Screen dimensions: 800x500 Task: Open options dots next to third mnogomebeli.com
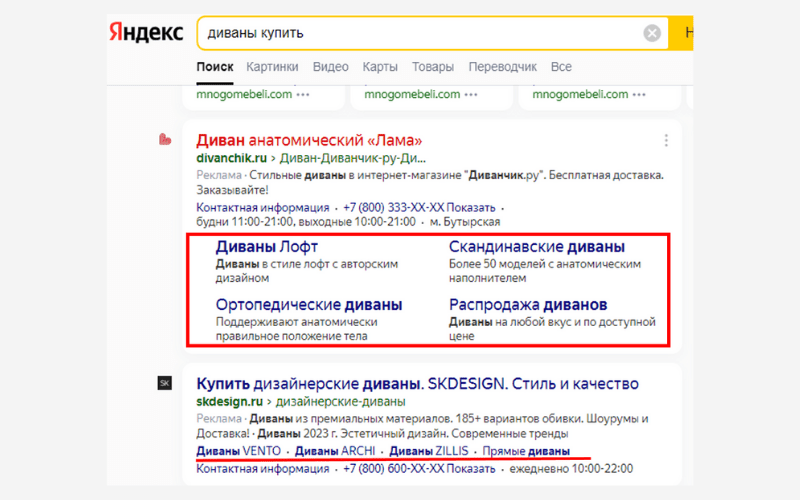(639, 94)
